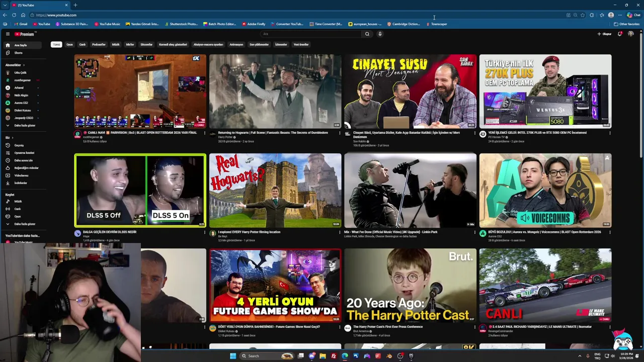Open Copilot Chat button
This screenshot has width=644, height=362.
(x=634, y=15)
